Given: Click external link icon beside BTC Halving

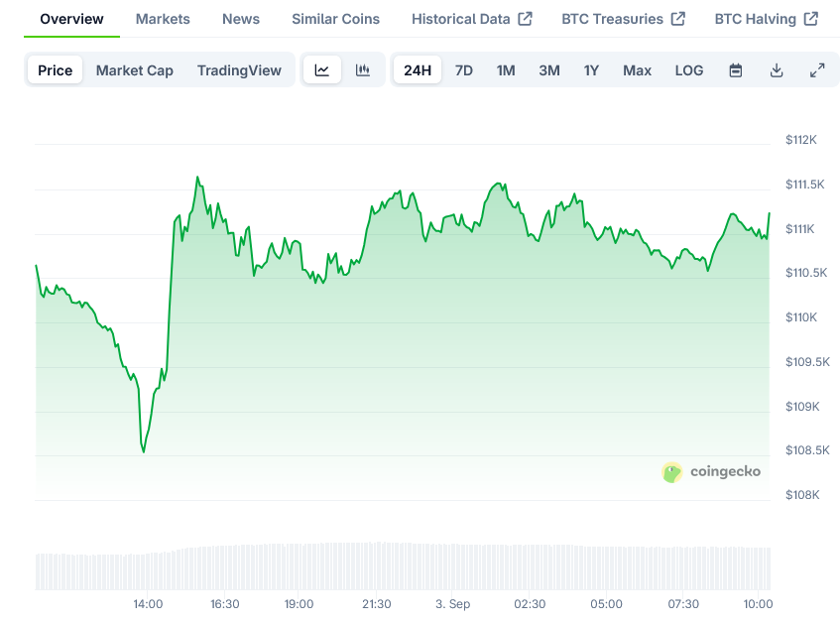Looking at the screenshot, I should pos(811,19).
